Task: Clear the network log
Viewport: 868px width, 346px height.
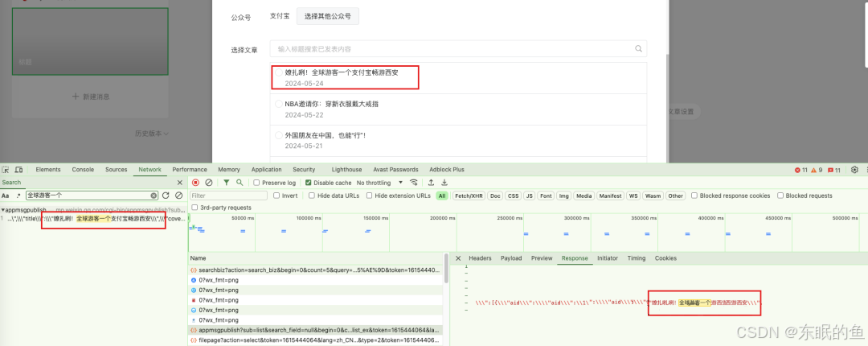Action: (209, 183)
